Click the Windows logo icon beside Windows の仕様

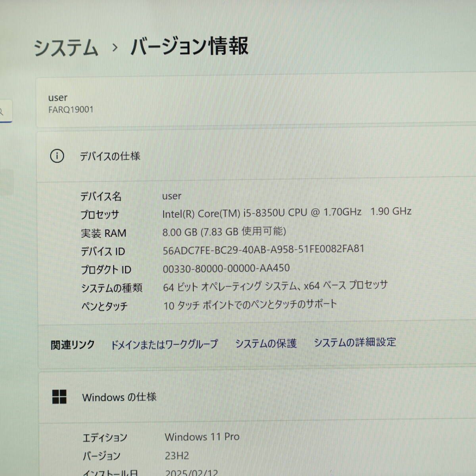click(59, 397)
